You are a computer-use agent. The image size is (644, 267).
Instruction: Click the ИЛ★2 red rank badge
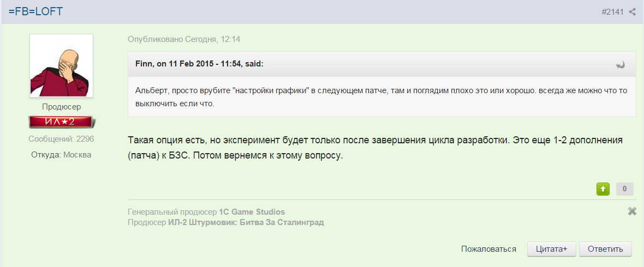pyautogui.click(x=62, y=122)
